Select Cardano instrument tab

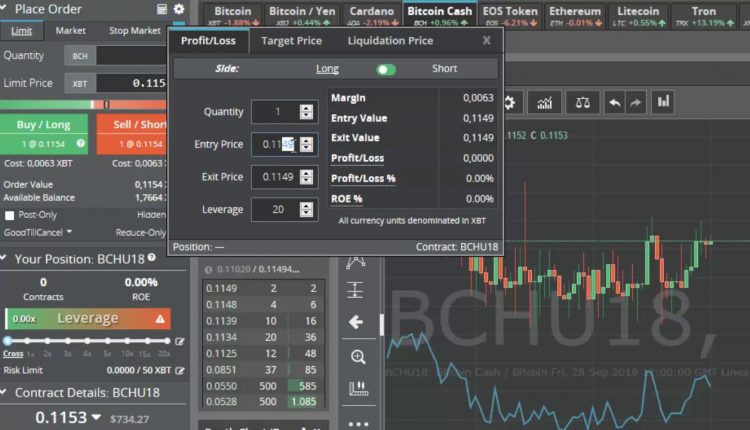click(x=372, y=15)
